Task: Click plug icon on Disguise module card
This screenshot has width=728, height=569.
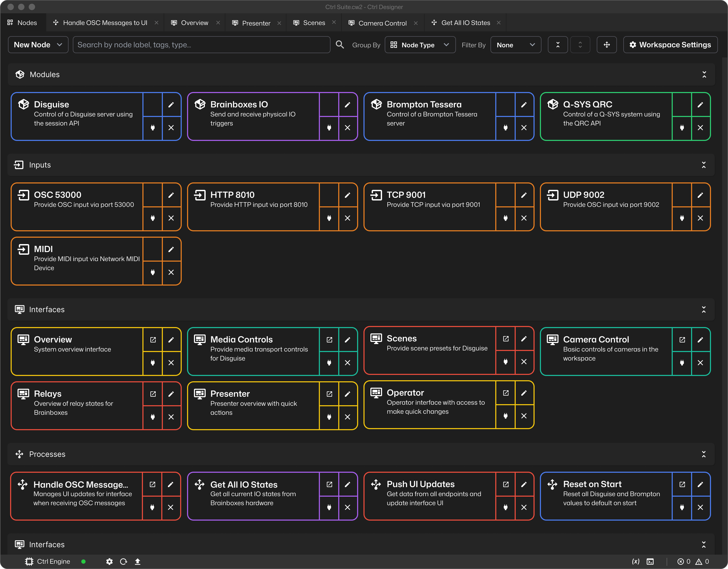Action: click(x=153, y=128)
